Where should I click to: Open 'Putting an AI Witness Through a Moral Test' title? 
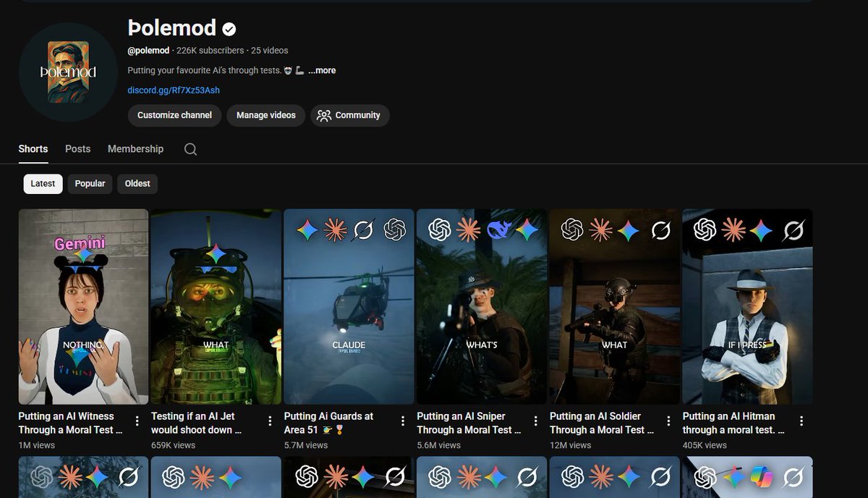(x=70, y=423)
